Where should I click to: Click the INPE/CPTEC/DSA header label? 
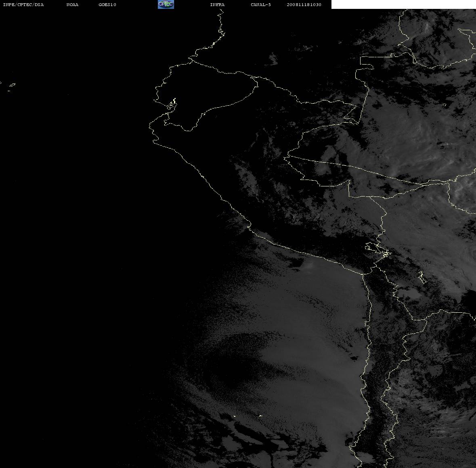(23, 4)
